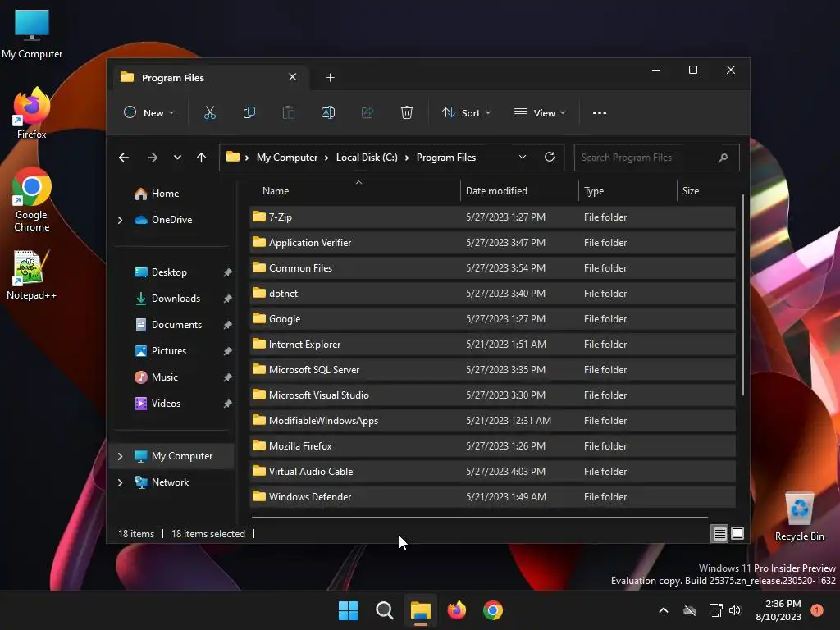Expand Network tree node

click(120, 482)
